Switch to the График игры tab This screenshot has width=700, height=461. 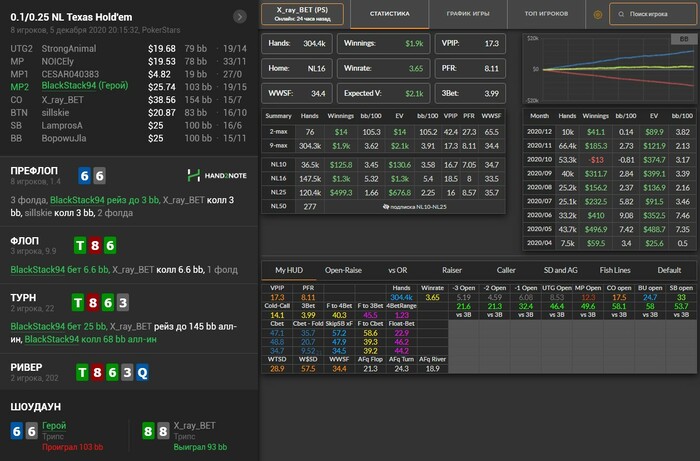click(468, 14)
